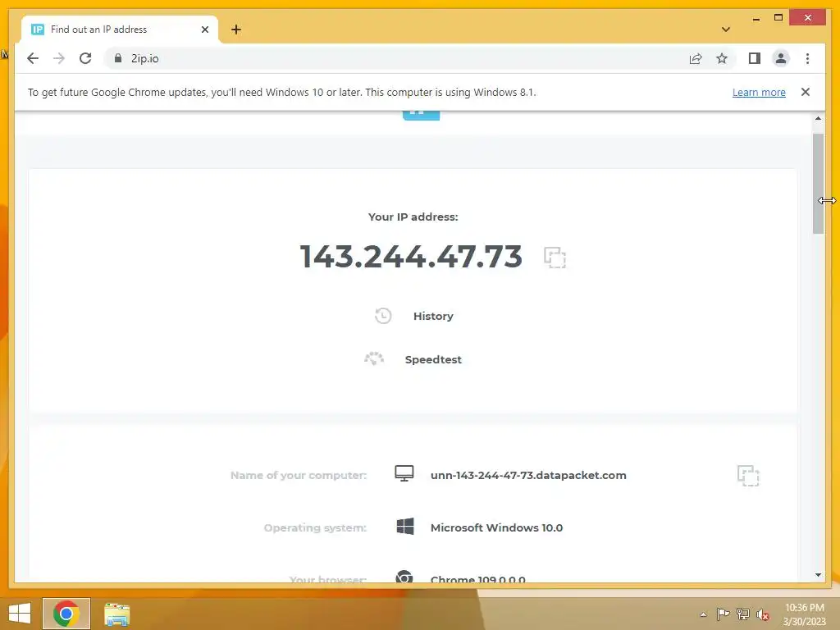Open the Chrome side panel
Viewport: 840px width, 630px height.
tap(755, 58)
